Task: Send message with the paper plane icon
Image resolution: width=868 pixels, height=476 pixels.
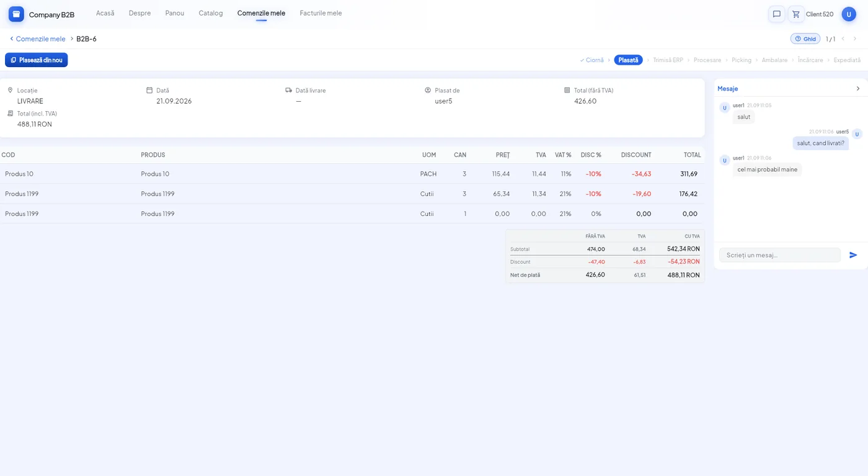Action: [853, 255]
